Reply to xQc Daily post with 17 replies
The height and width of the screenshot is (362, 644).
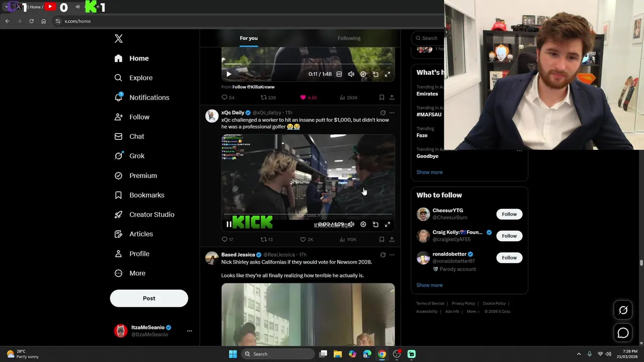pyautogui.click(x=227, y=239)
